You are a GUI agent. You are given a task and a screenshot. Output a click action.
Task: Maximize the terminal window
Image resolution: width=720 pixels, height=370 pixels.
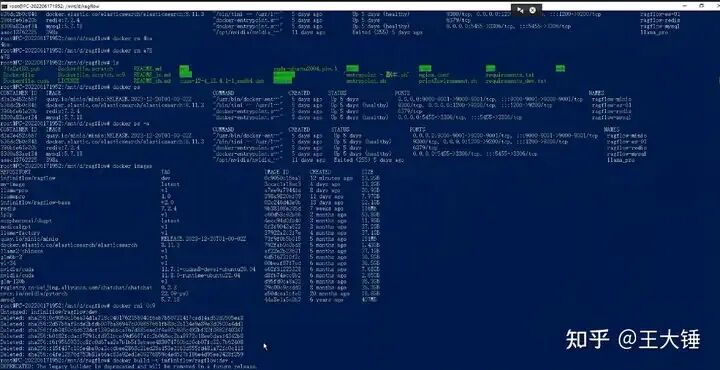click(701, 6)
